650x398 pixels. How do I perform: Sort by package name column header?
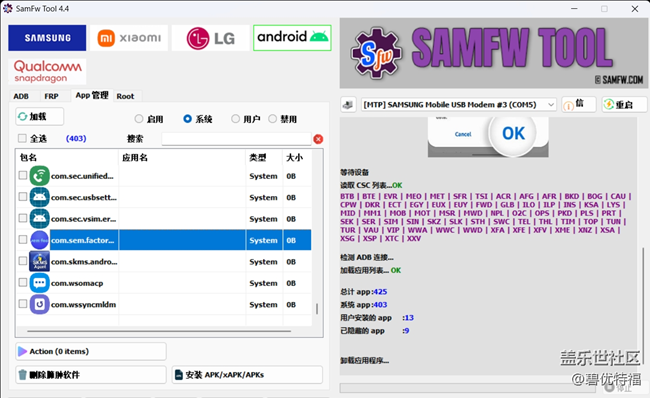[x=68, y=158]
